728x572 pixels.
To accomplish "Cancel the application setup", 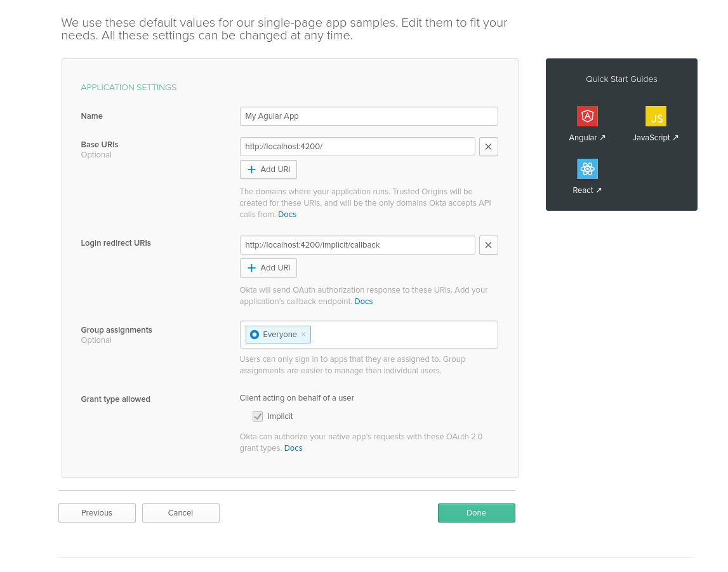I will pos(180,513).
